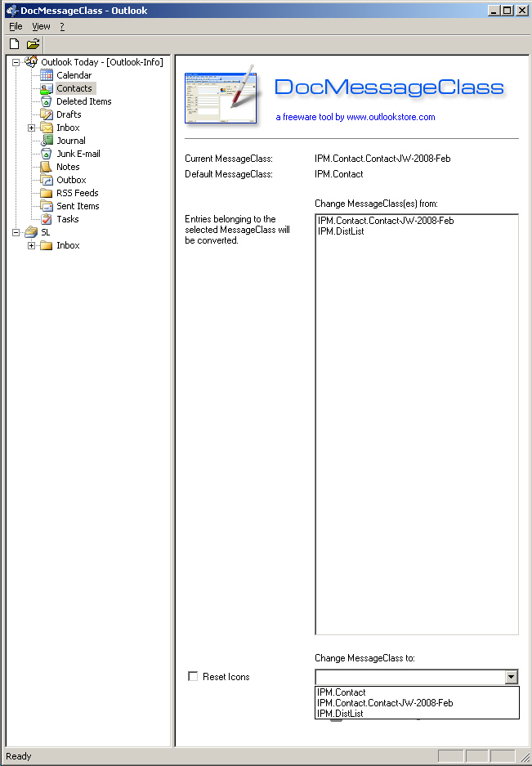The image size is (532, 766).
Task: Open the File menu
Action: point(16,26)
